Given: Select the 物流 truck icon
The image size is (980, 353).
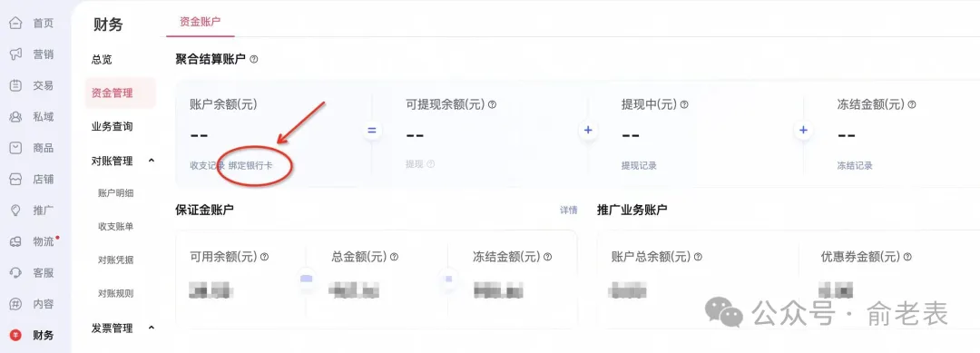Looking at the screenshot, I should (x=15, y=241).
